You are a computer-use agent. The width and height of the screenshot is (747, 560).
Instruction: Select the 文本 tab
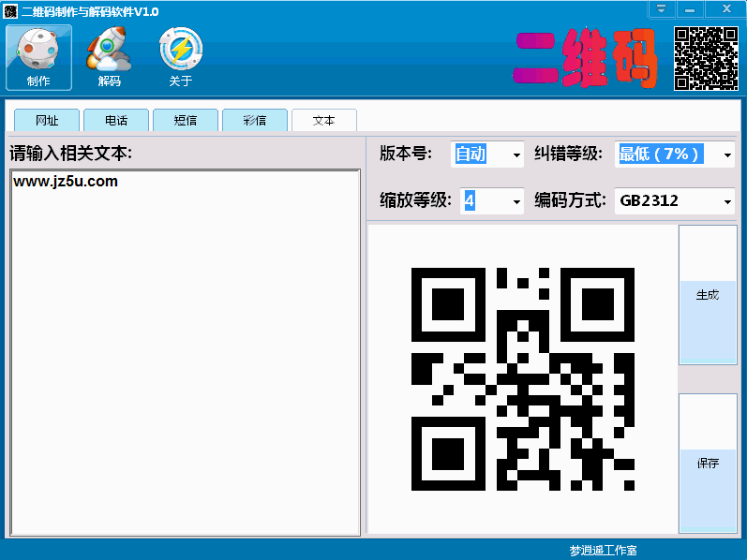click(x=324, y=121)
